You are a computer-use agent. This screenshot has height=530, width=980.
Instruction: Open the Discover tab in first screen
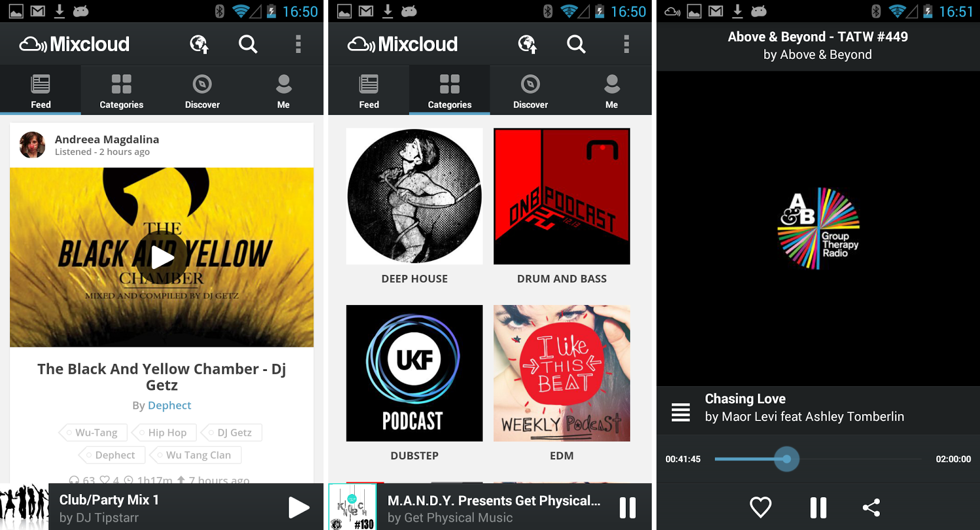point(202,90)
